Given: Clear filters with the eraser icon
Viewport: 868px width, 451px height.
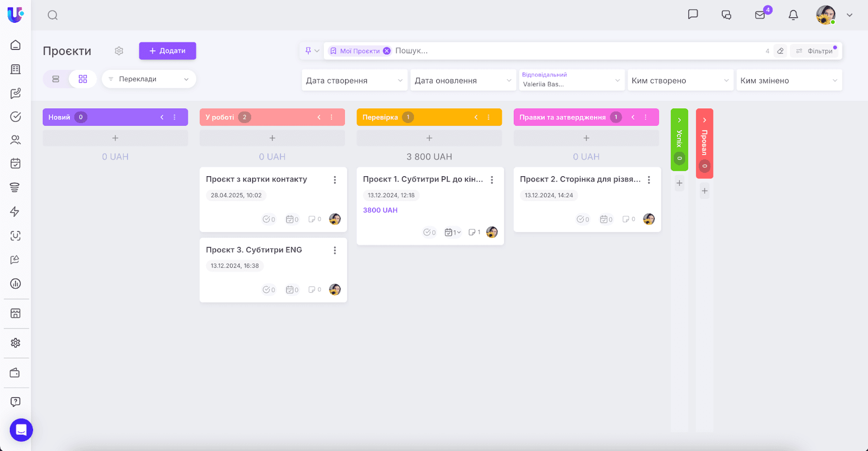Looking at the screenshot, I should click(780, 51).
